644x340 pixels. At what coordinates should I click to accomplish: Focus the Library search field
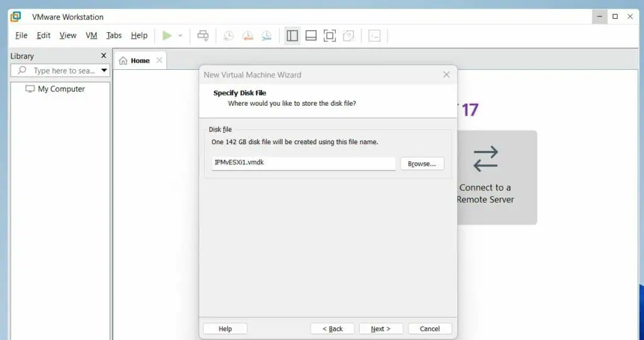(60, 71)
